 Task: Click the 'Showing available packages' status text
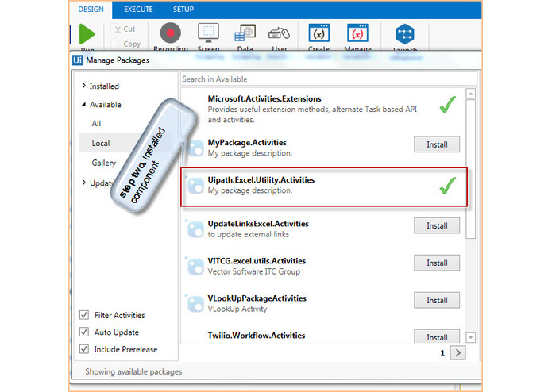(x=133, y=371)
